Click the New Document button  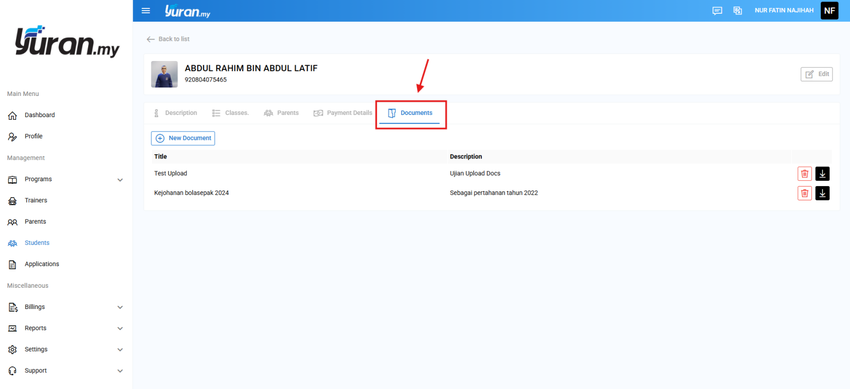tap(183, 138)
